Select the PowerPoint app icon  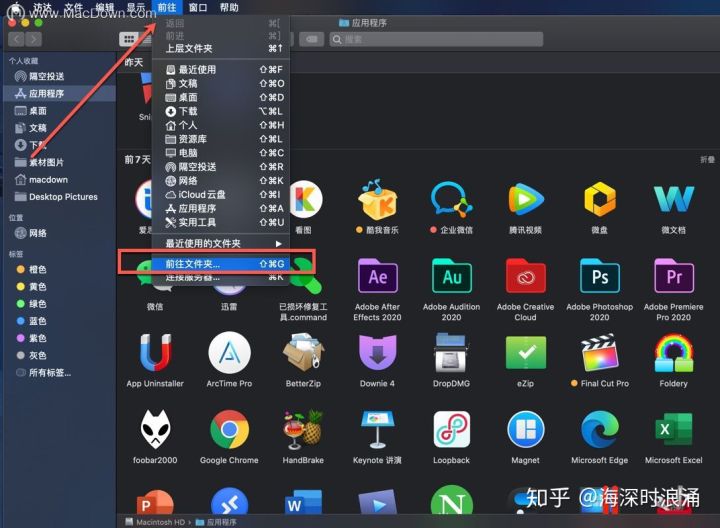pos(155,502)
